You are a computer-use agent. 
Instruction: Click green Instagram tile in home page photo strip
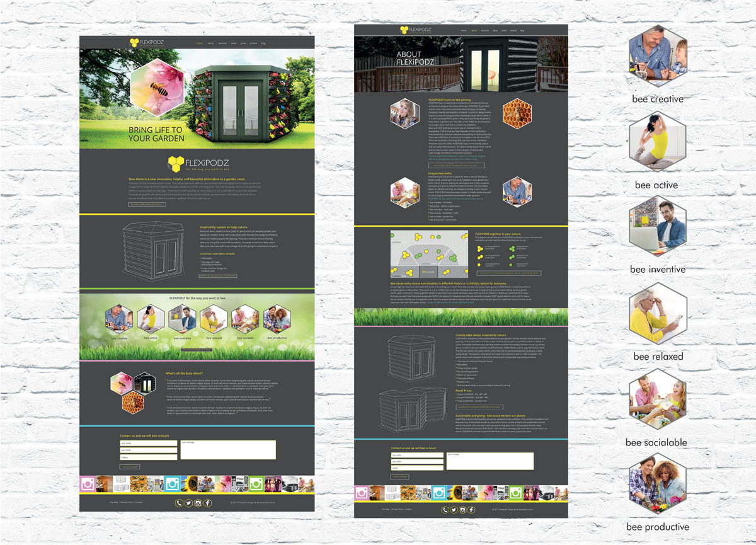257,484
